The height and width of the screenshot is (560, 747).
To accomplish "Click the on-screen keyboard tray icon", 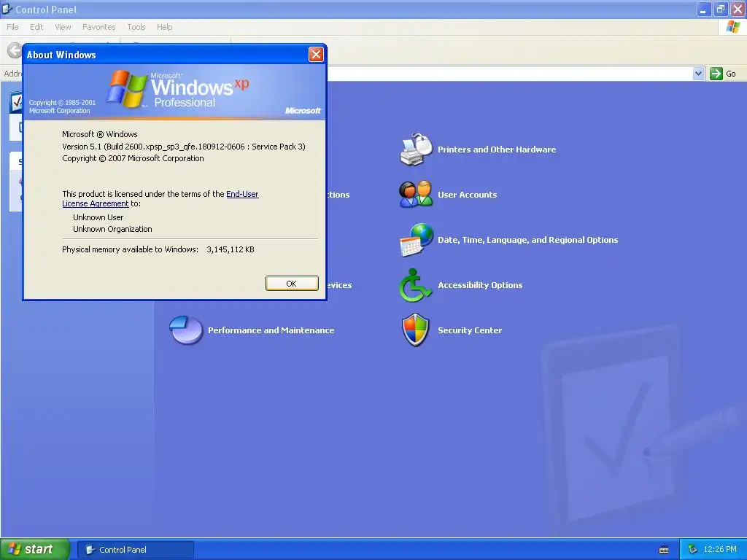I will tap(664, 550).
